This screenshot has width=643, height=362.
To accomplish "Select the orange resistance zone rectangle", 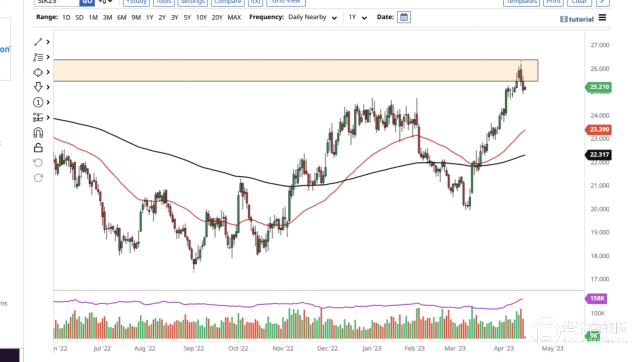I will tap(296, 71).
